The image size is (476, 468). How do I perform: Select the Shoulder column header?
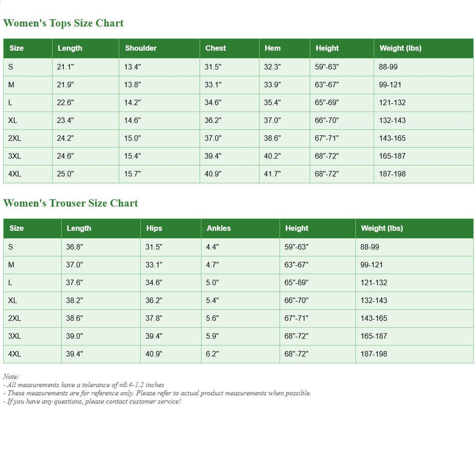(x=140, y=48)
